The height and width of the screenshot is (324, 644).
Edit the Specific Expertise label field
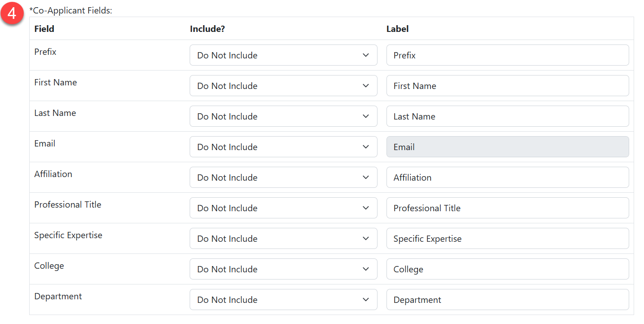pos(507,239)
